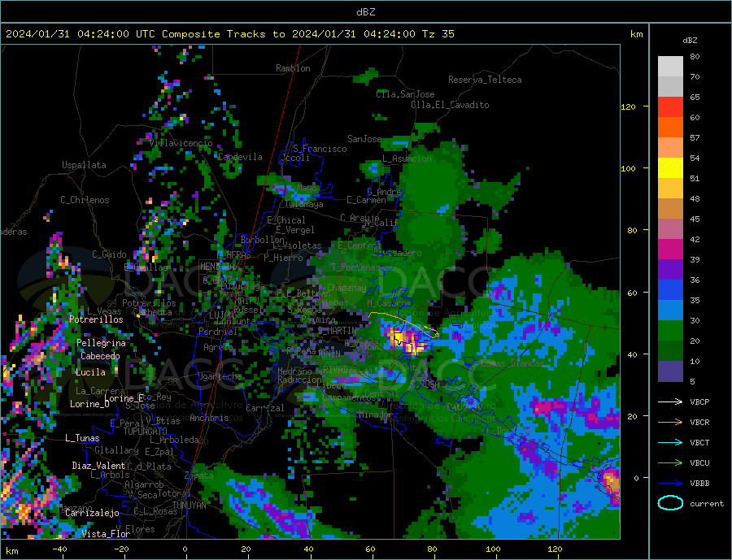This screenshot has height=560, width=732.
Task: Select the gold 48-51 dBZ swatch
Action: coord(670,189)
